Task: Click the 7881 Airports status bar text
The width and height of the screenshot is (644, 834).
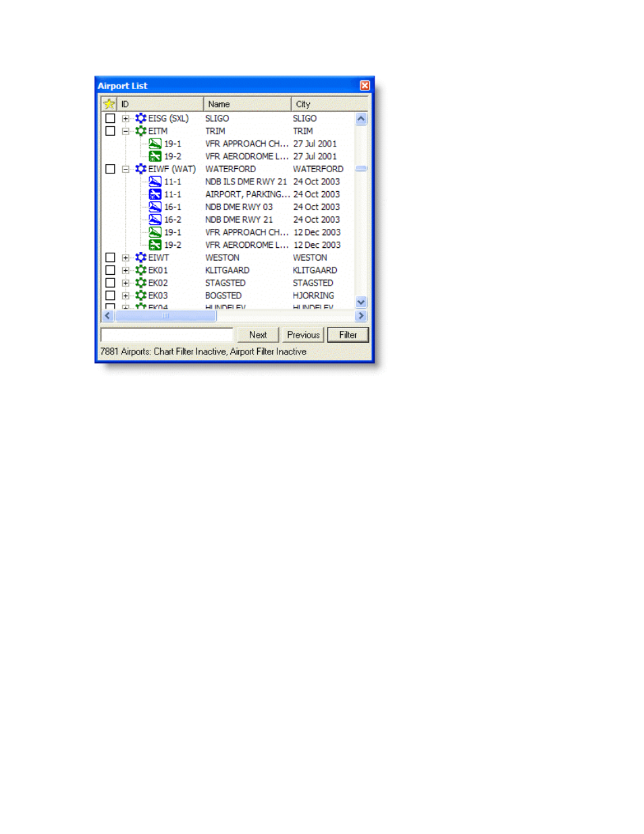Action: (203, 352)
